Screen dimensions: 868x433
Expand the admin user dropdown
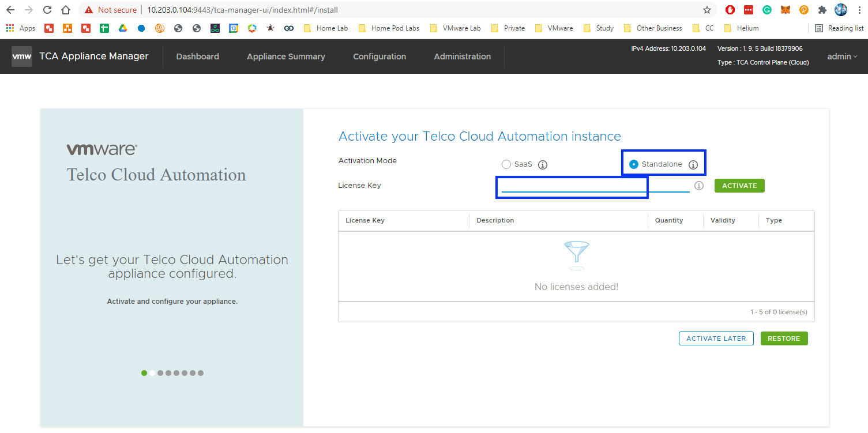[x=842, y=57]
